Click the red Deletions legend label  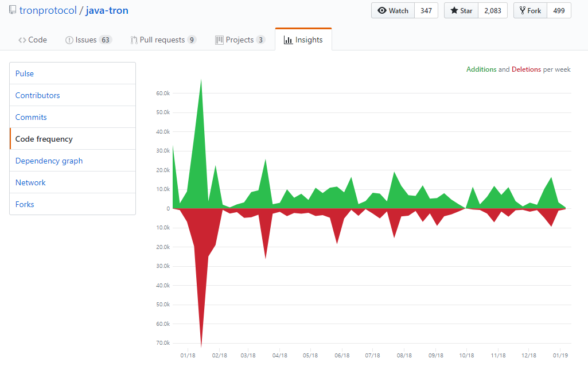[526, 69]
